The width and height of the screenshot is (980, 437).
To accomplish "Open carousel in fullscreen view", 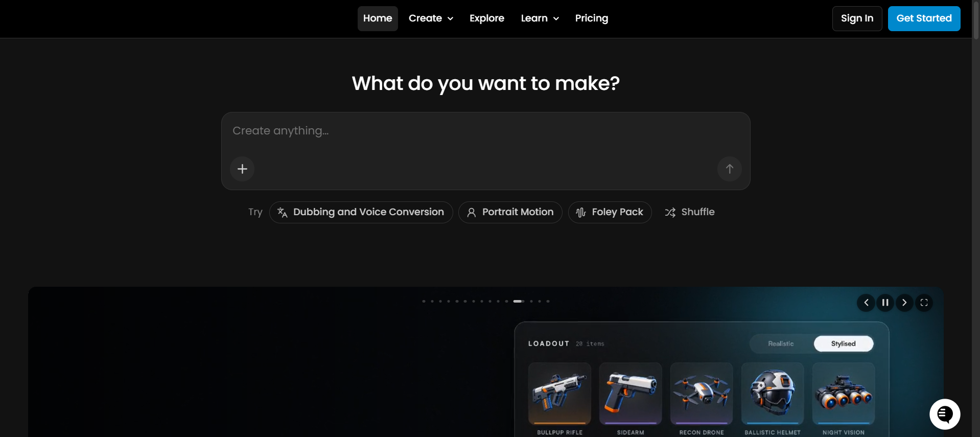I will (x=924, y=303).
